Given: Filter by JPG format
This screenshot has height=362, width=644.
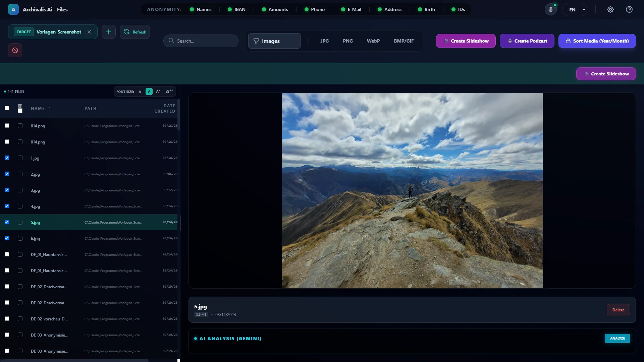Looking at the screenshot, I should 324,41.
